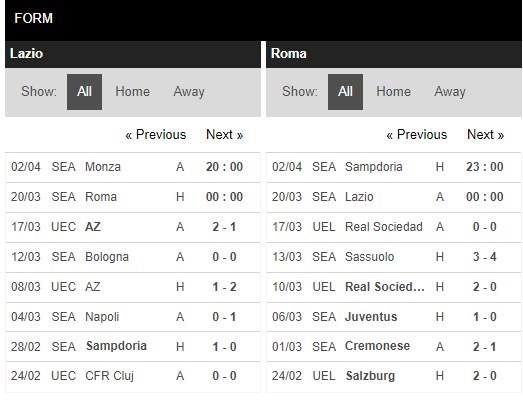The width and height of the screenshot is (523, 403).
Task: Switch Roma form to Home matches
Action: tap(393, 92)
